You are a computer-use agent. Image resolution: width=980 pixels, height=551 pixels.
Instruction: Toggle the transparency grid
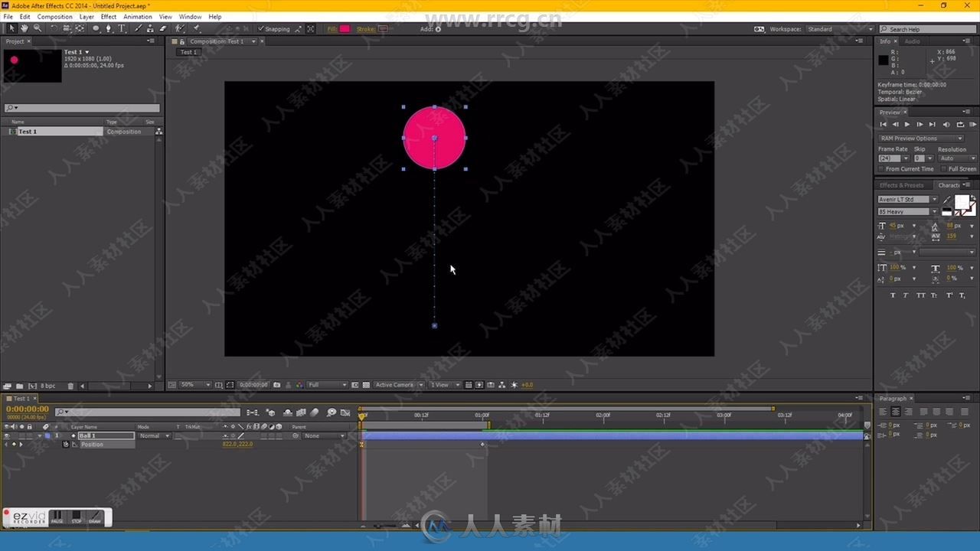tap(366, 385)
